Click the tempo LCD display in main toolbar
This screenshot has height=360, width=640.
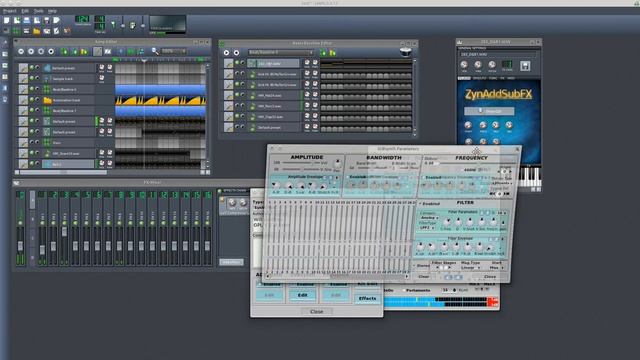click(82, 20)
